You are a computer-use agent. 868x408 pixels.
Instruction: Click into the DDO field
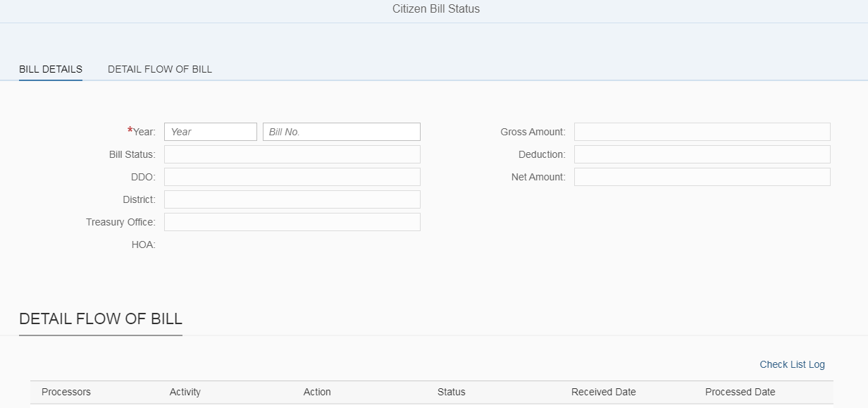pyautogui.click(x=292, y=177)
